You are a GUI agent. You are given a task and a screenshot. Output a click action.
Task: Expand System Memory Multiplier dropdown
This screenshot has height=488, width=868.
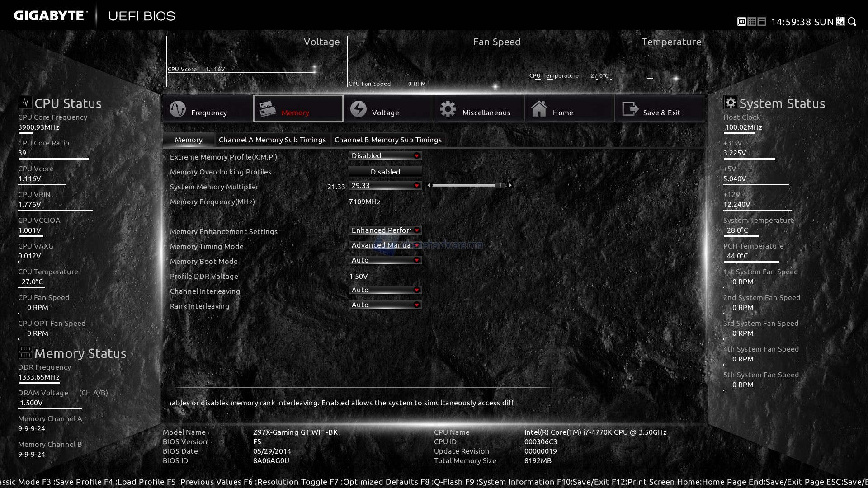(385, 186)
